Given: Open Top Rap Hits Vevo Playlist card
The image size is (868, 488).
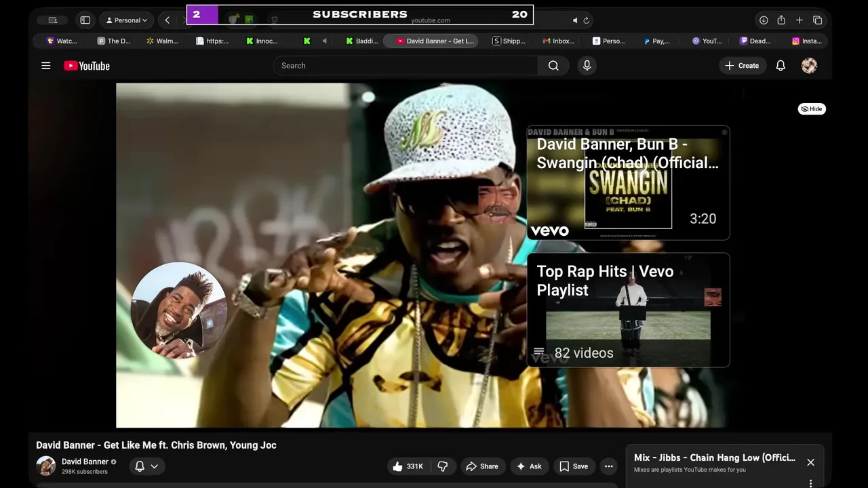Looking at the screenshot, I should tap(628, 310).
